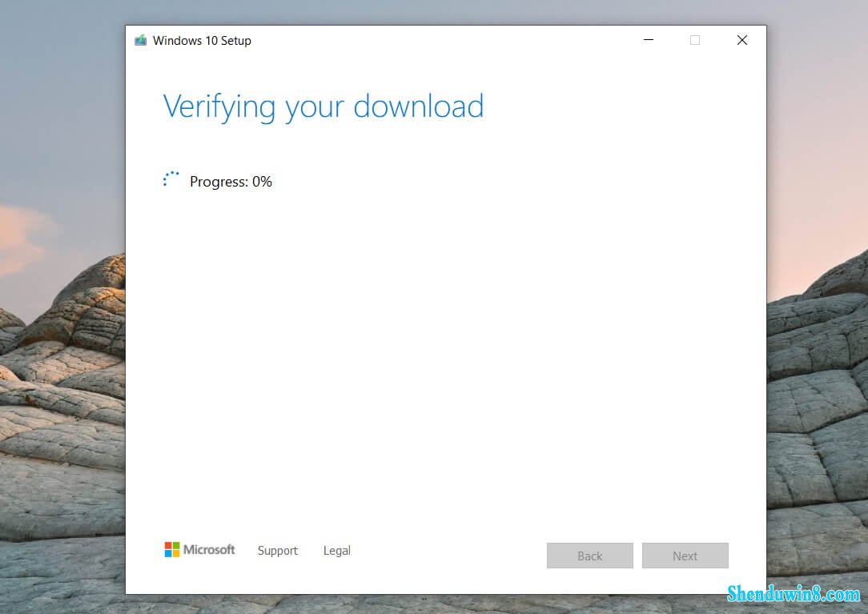Screen dimensions: 868x614
Task: Click the Back button
Action: (x=589, y=556)
